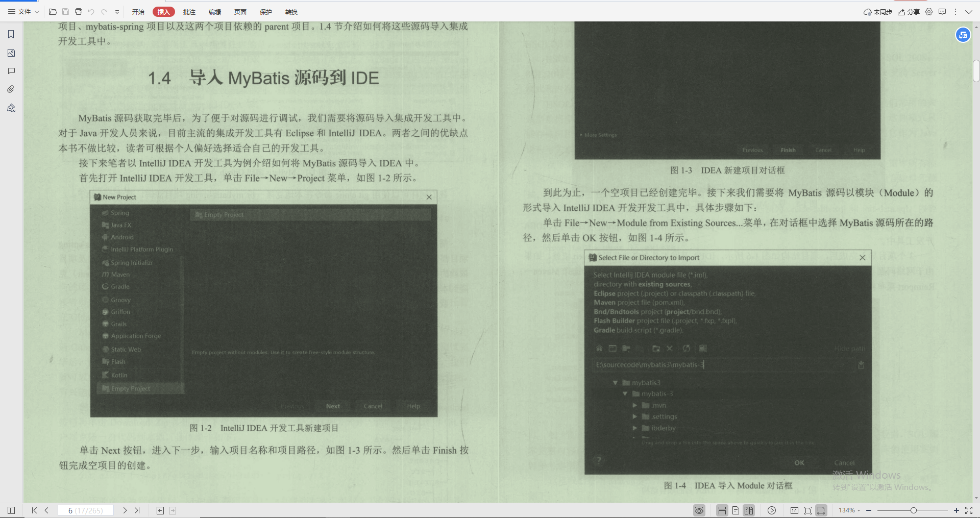Switch to the 开始 tab
The height and width of the screenshot is (518, 980).
(x=138, y=12)
